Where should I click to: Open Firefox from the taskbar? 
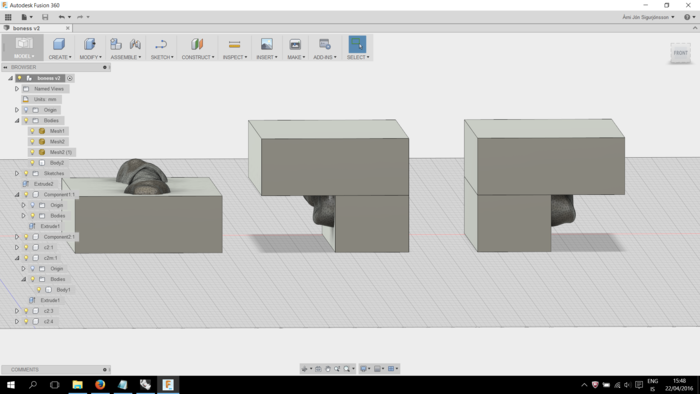[100, 385]
